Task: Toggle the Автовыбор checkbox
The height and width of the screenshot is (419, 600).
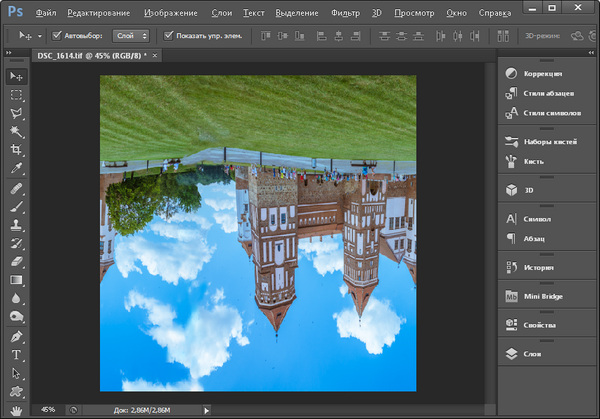Action: coord(56,36)
